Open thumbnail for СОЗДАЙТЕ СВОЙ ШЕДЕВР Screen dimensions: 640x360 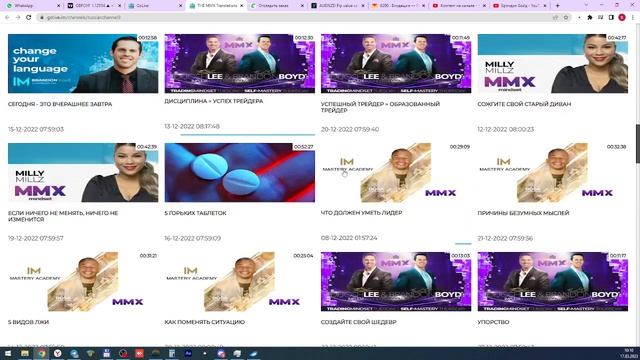[396, 281]
